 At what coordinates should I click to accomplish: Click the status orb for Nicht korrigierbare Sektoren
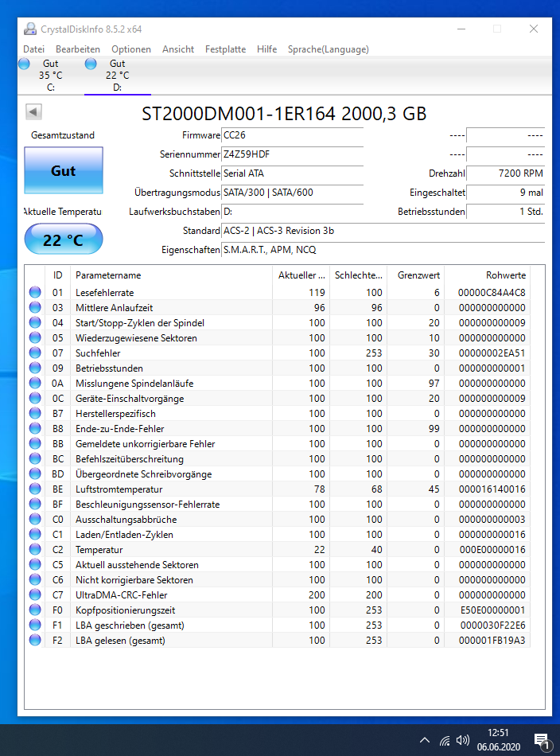[35, 579]
